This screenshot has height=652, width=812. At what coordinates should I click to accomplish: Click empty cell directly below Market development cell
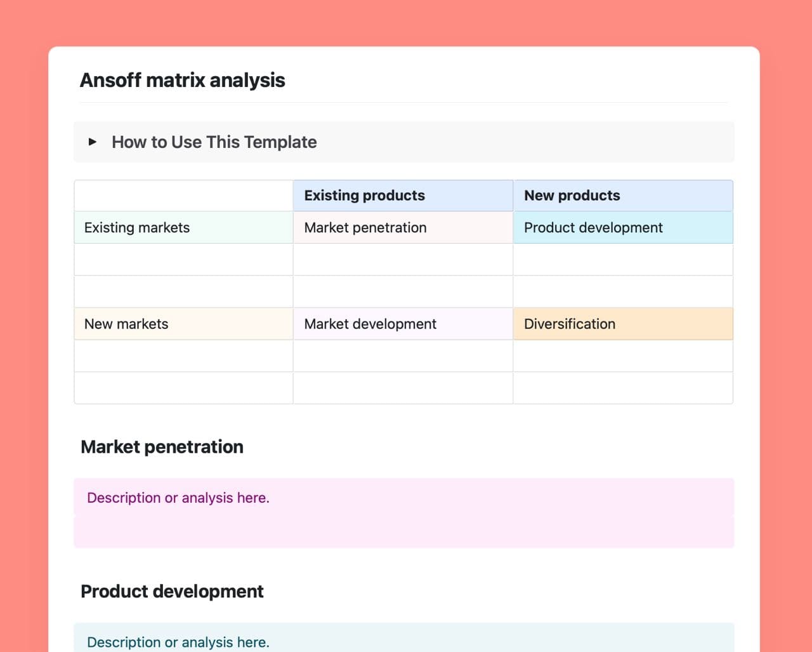[x=402, y=356]
